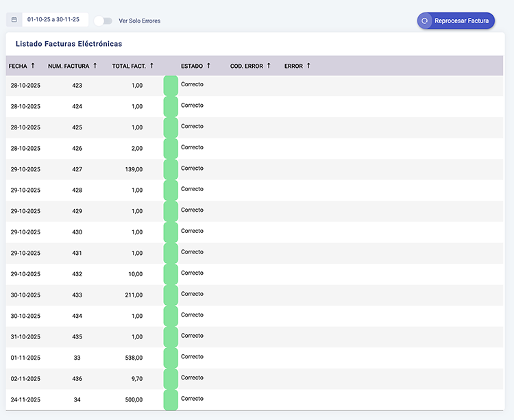The height and width of the screenshot is (420, 514).
Task: Sort by ERROR column arrow
Action: [x=308, y=66]
